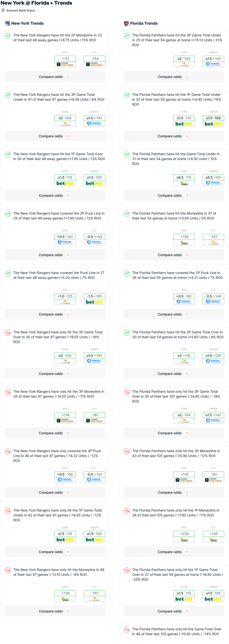Image resolution: width=229 pixels, height=644 pixels.
Task: Click red downtrend icon for Rangers 3P Moneyline
Action: 8,392
